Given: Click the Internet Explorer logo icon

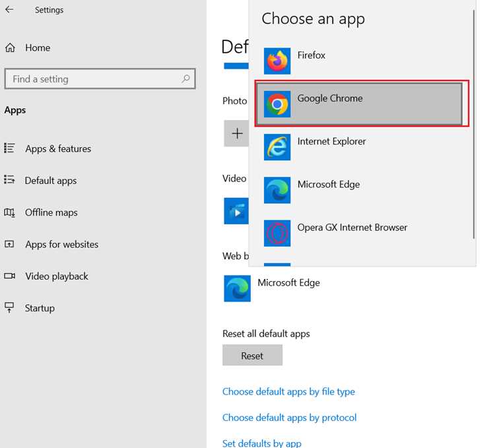Looking at the screenshot, I should [x=277, y=147].
